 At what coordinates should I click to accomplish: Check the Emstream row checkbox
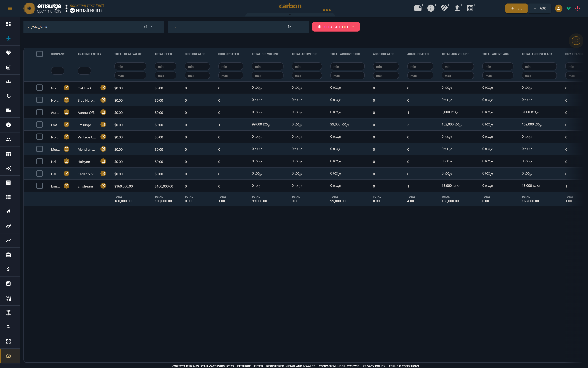click(x=39, y=186)
